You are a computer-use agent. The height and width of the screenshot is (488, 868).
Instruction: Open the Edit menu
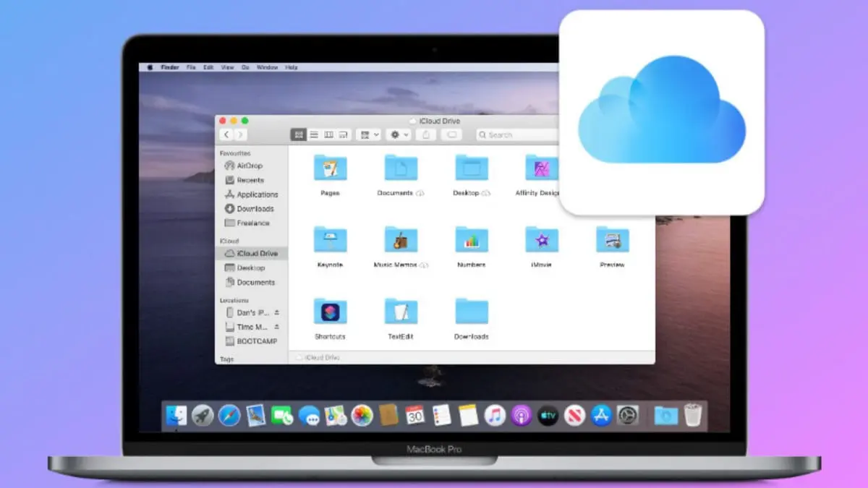coord(208,67)
